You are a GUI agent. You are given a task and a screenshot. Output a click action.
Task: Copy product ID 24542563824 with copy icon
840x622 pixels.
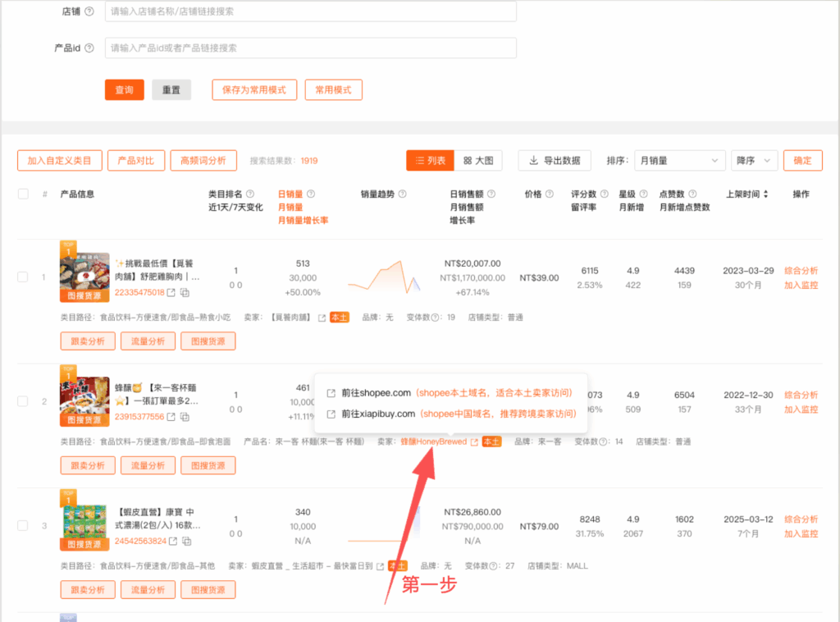pos(185,542)
